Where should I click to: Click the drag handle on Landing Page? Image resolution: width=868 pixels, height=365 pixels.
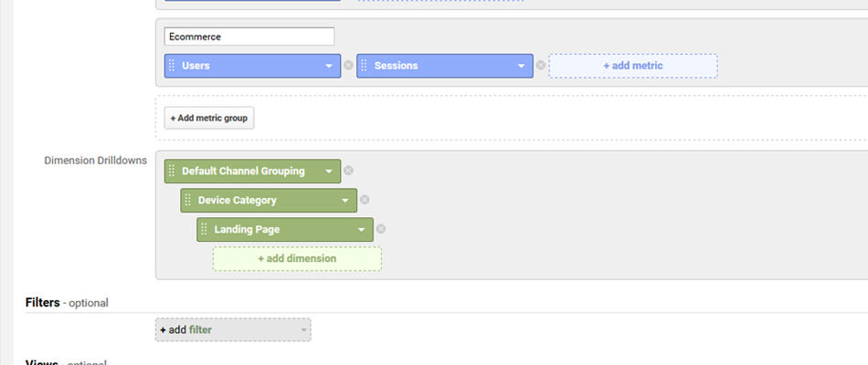point(205,229)
